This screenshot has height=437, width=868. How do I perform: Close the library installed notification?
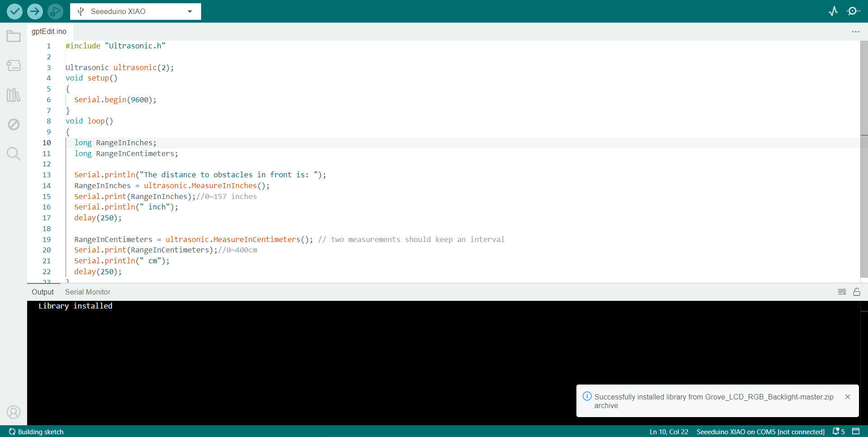coord(848,397)
